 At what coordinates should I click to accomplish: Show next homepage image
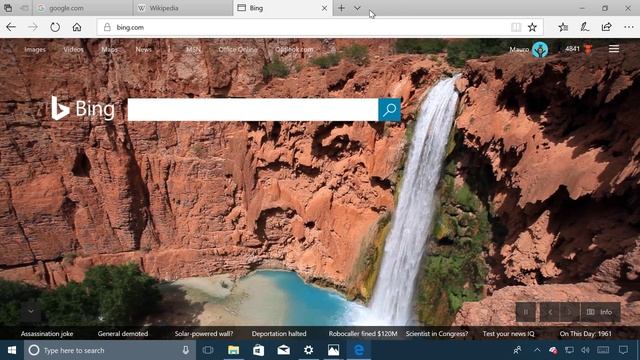click(569, 312)
